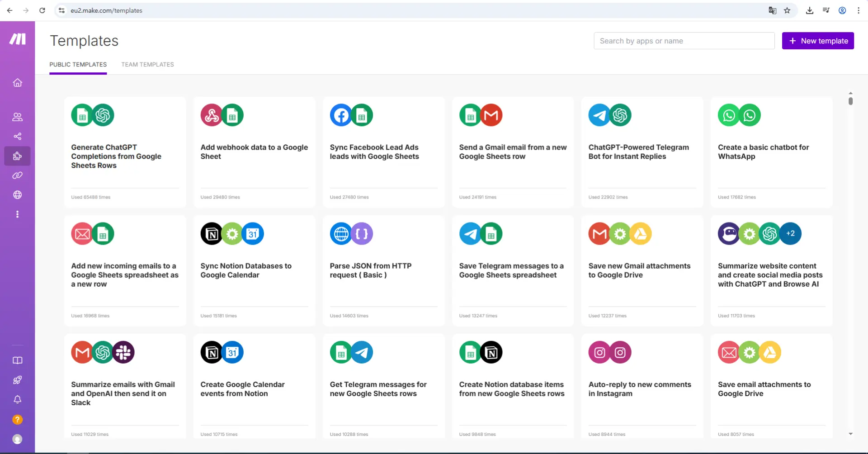
Task: Open the Team icon in sidebar
Action: (x=17, y=117)
